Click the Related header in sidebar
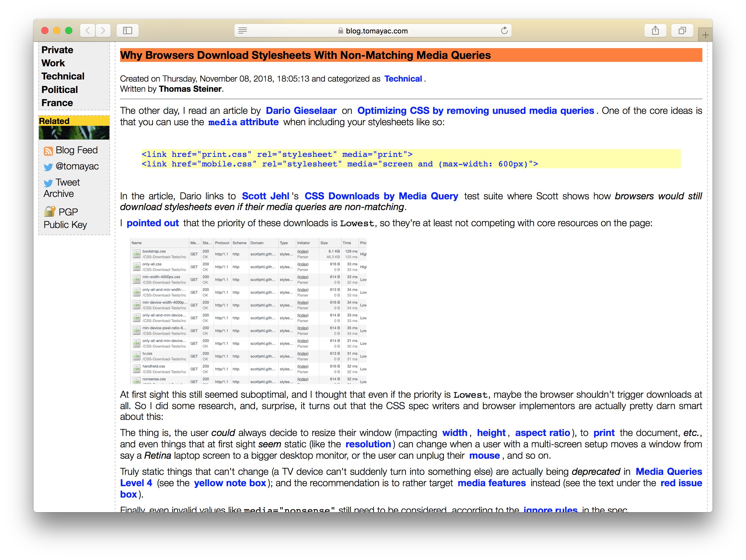The image size is (746, 560). pos(74,121)
